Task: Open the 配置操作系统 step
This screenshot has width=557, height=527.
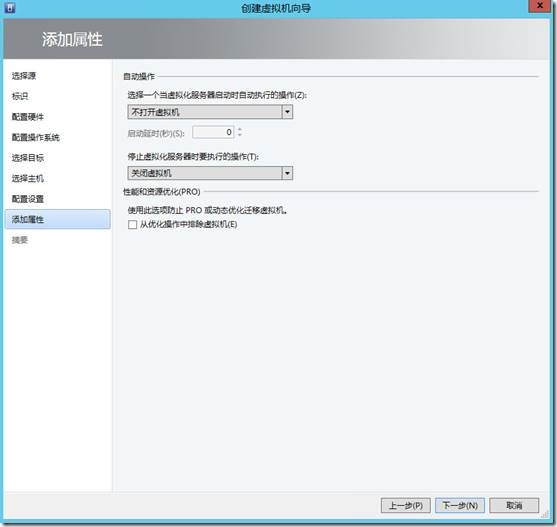Action: 36,137
